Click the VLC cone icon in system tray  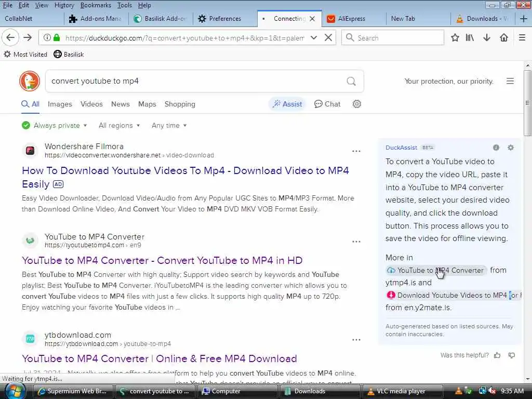point(458,391)
